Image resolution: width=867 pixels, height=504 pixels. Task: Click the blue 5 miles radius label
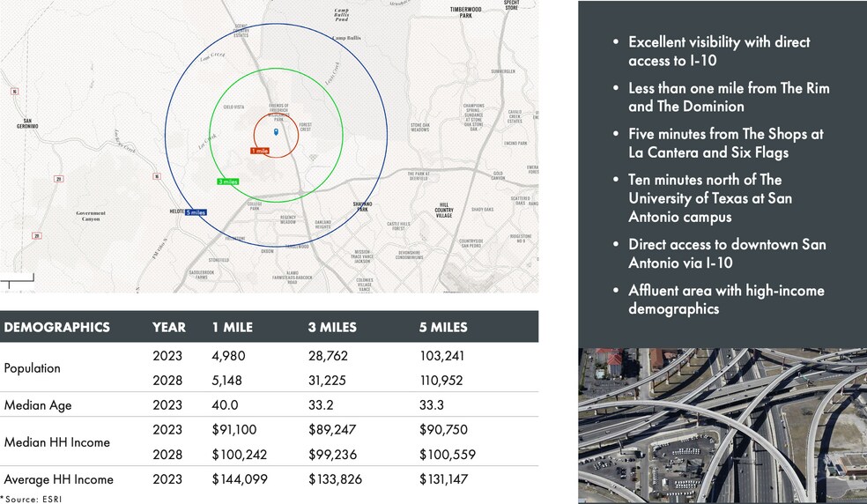pos(196,212)
